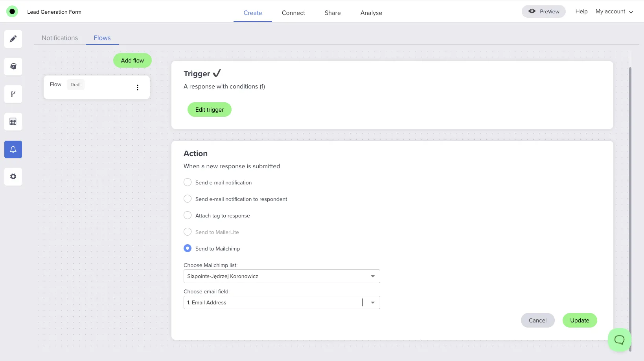This screenshot has height=361, width=644.
Task: Open the Analyse section
Action: point(371,13)
